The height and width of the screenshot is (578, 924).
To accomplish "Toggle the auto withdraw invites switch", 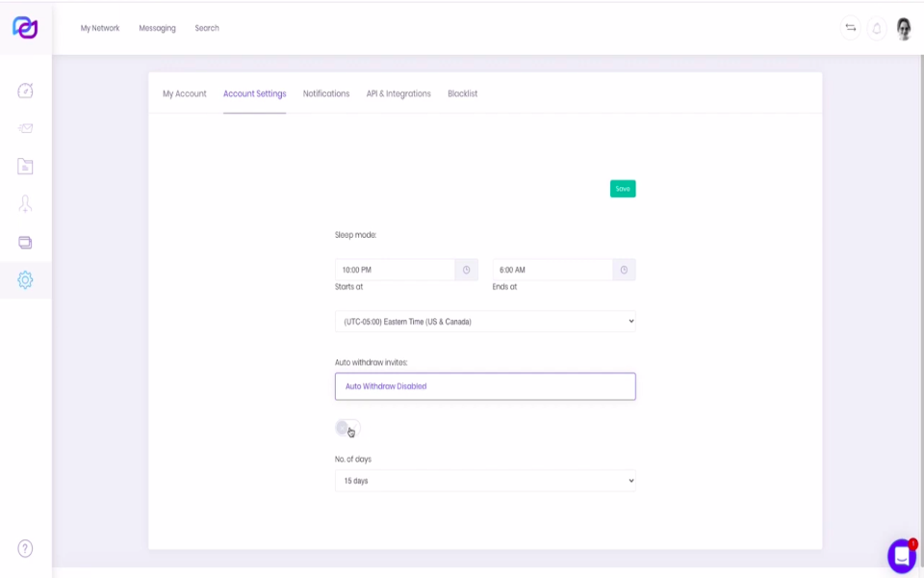I will (347, 428).
